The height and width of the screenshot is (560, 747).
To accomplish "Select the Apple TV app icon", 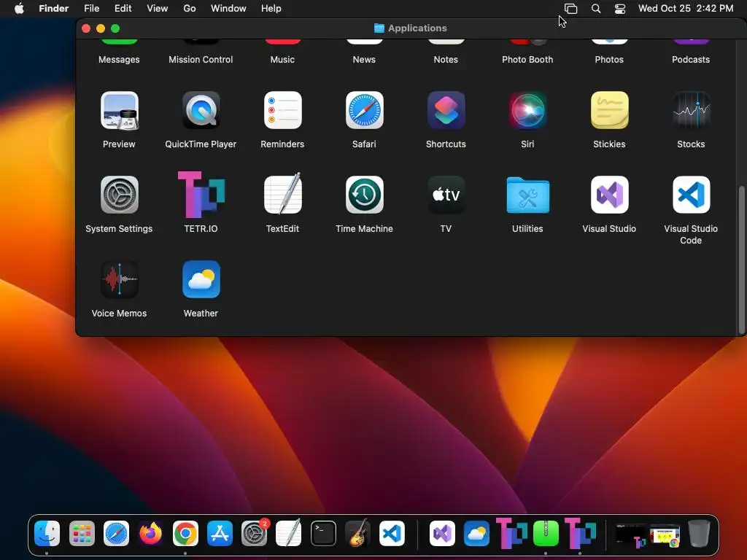I will pos(446,195).
